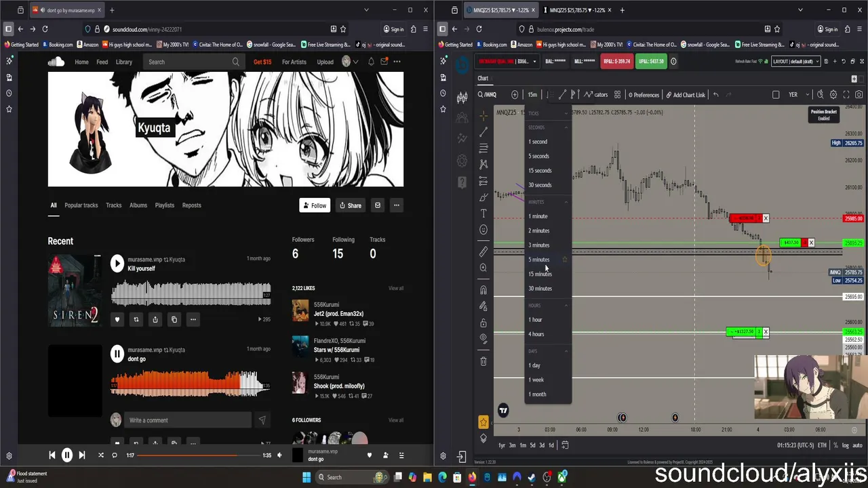Take a chart snapshot with camera icon
Screen dimensions: 868x488
(859, 95)
